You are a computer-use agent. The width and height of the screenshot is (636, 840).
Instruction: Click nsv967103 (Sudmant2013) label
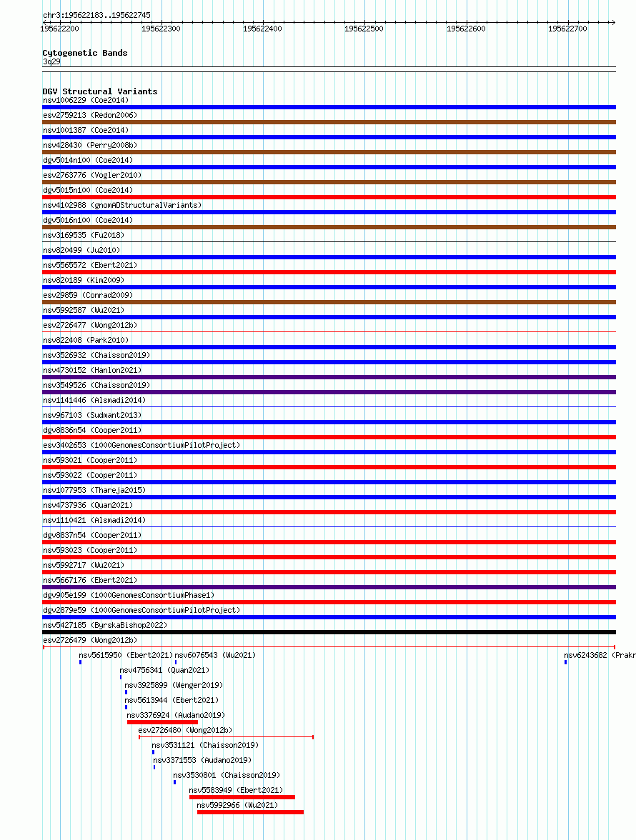click(x=92, y=415)
